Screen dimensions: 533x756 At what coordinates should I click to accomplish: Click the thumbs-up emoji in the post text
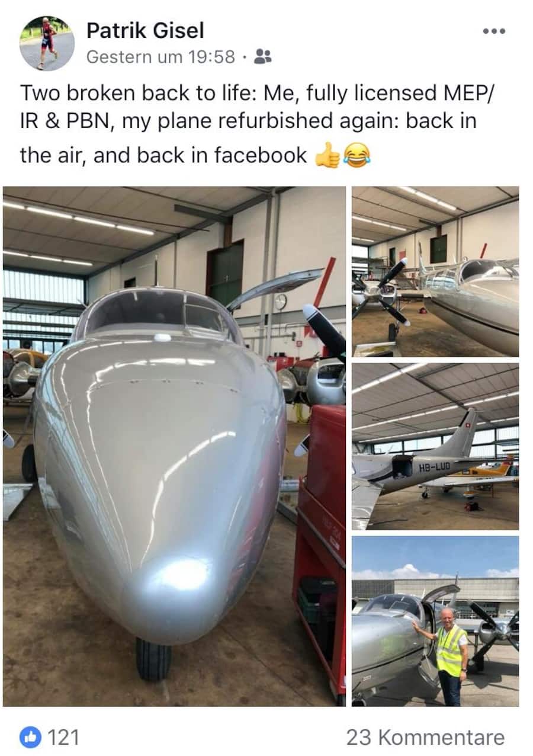pyautogui.click(x=327, y=156)
